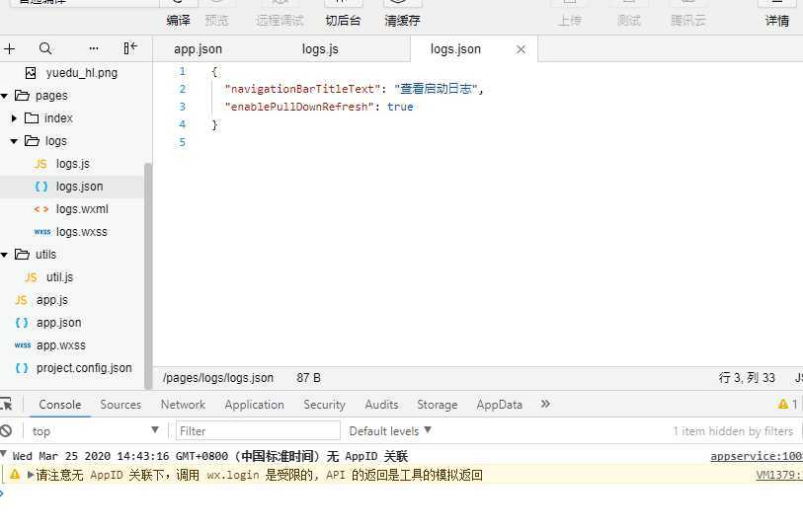
Task: Activate the devtools element inspector icon
Action: click(6, 405)
